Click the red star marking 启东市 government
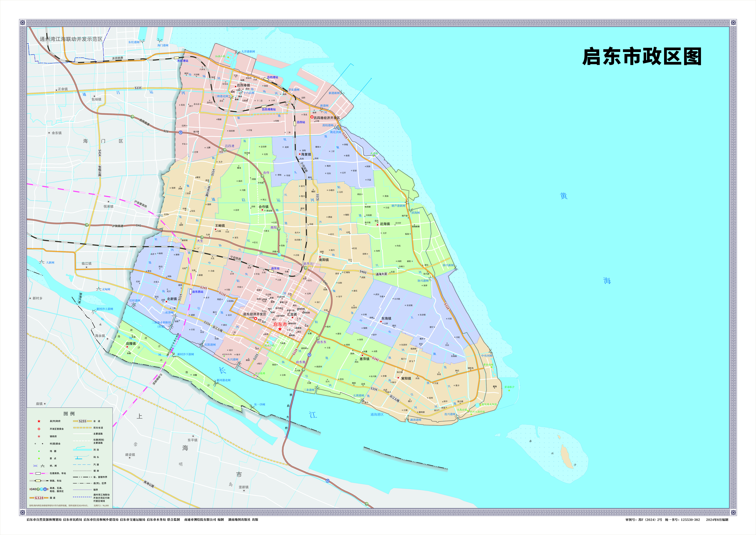 tap(280, 329)
